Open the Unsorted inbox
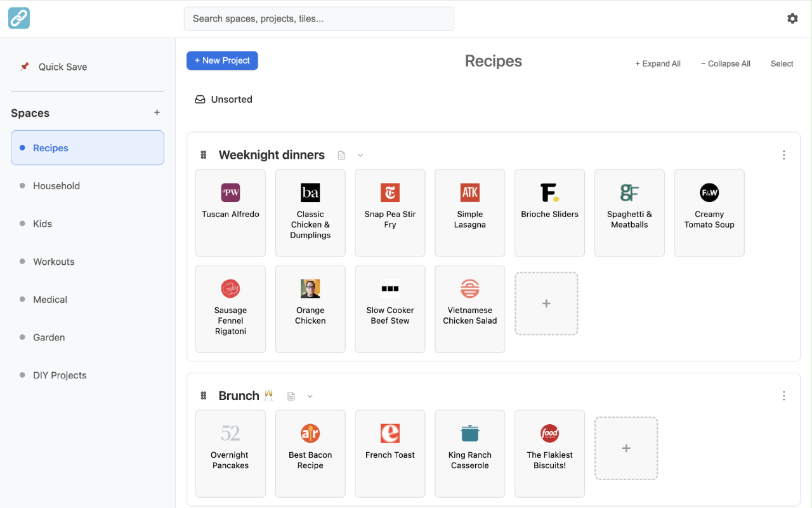Image resolution: width=812 pixels, height=508 pixels. pyautogui.click(x=223, y=99)
